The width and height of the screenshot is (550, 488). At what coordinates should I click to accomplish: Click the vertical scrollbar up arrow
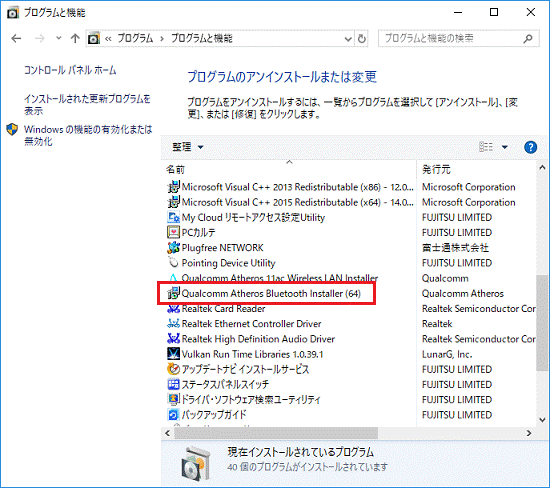pos(542,168)
